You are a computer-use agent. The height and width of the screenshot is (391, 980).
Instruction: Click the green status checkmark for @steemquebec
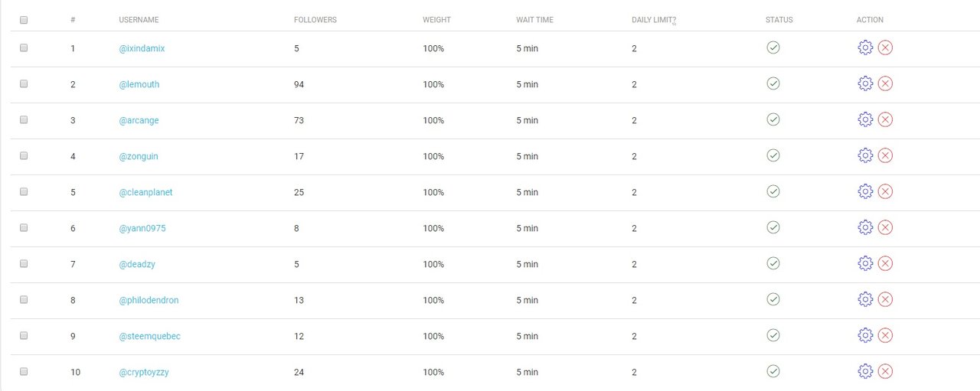click(773, 335)
